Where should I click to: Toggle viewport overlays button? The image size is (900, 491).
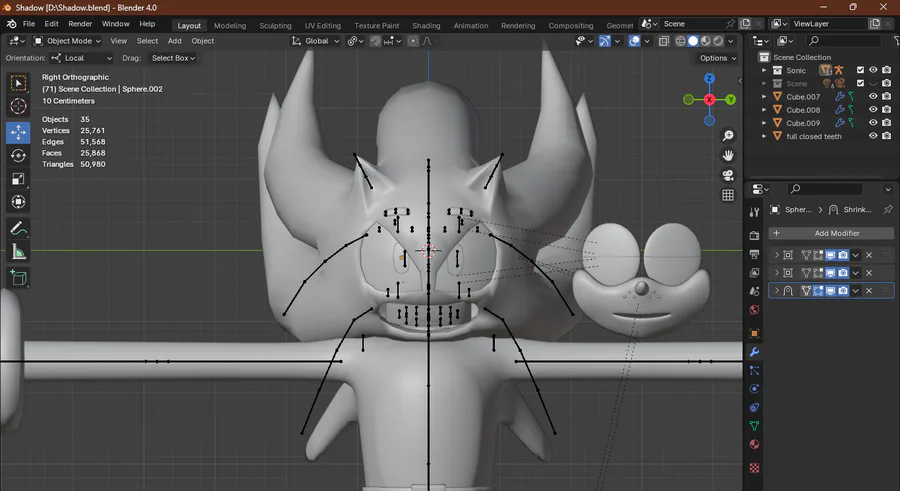[x=634, y=41]
